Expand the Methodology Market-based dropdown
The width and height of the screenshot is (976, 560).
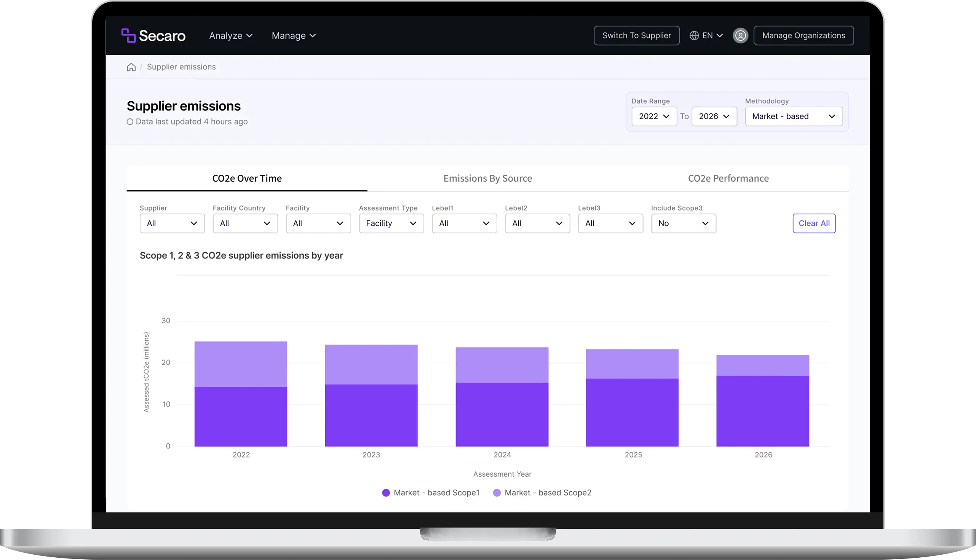[794, 116]
